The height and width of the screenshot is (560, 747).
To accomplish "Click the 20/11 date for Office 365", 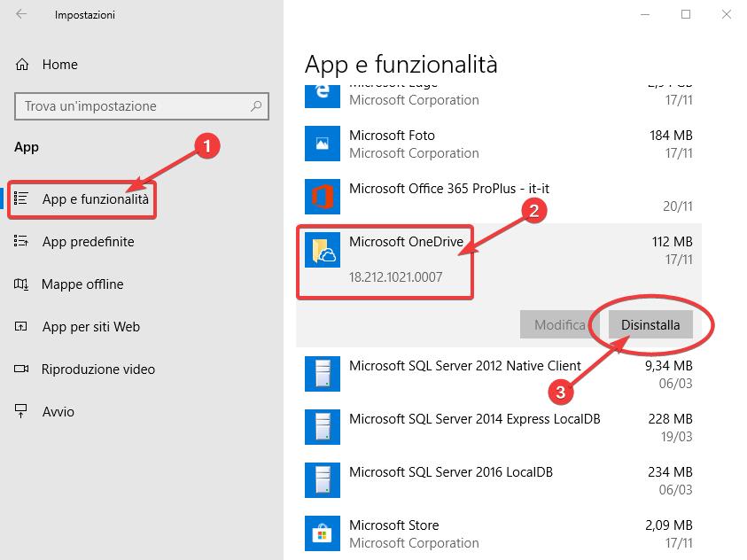I will click(678, 206).
